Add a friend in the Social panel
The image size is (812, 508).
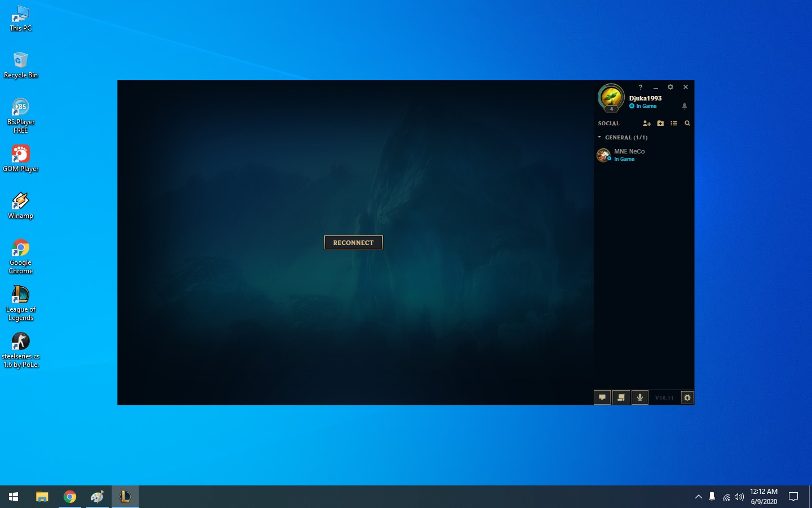[x=647, y=123]
